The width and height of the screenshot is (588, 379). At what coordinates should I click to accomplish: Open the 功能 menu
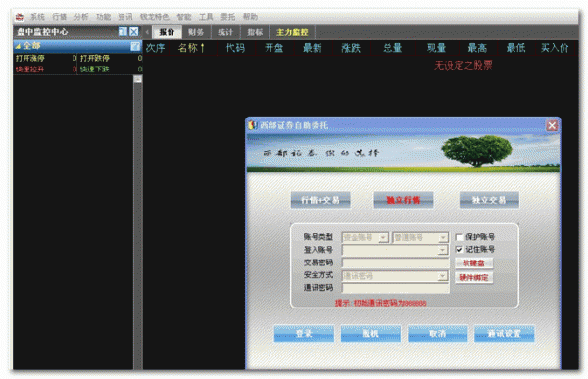point(103,17)
